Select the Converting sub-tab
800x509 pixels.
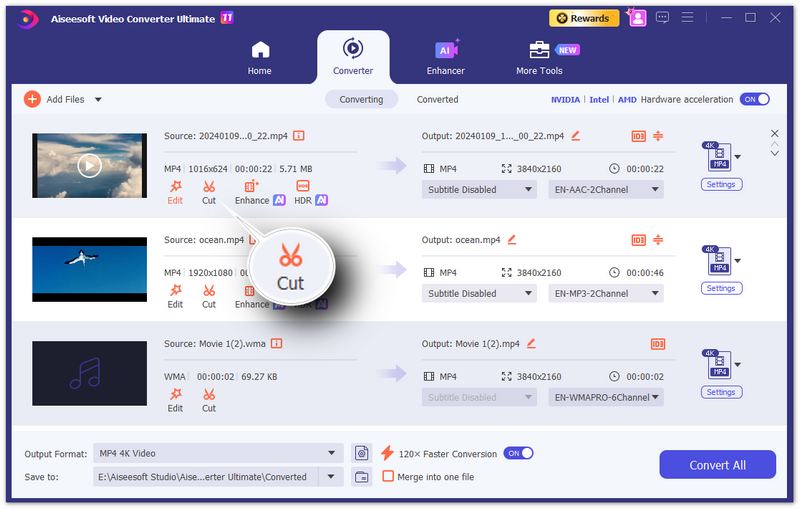(361, 99)
